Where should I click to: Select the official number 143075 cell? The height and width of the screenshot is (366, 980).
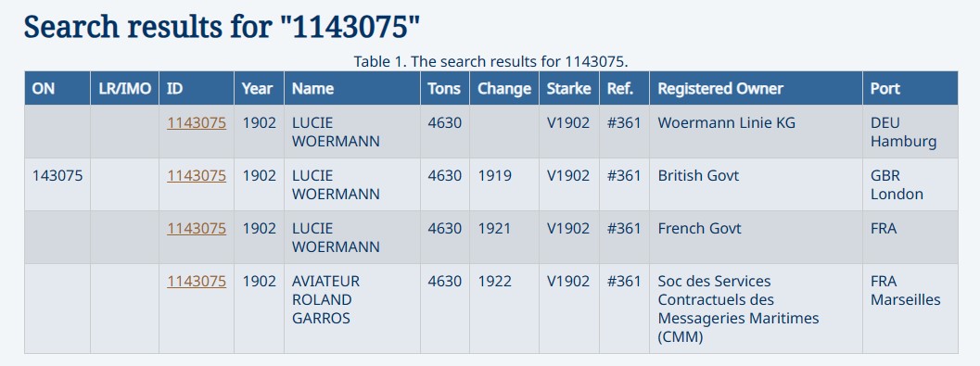(x=57, y=184)
